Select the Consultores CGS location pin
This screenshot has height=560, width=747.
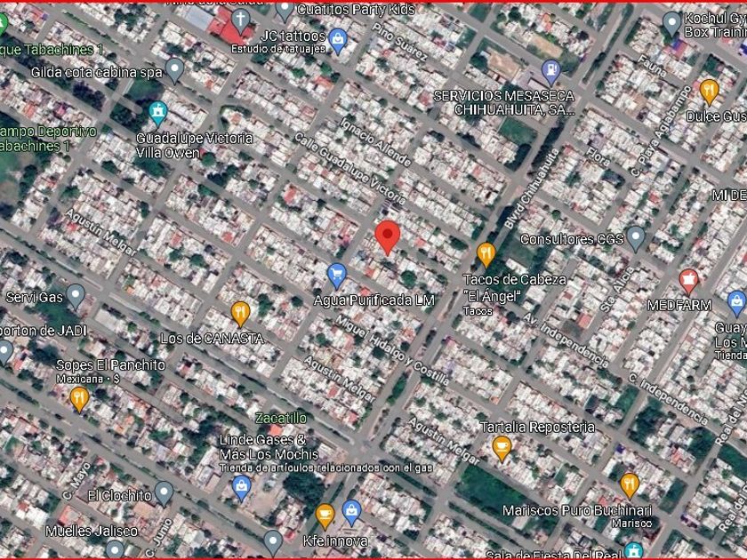click(636, 238)
